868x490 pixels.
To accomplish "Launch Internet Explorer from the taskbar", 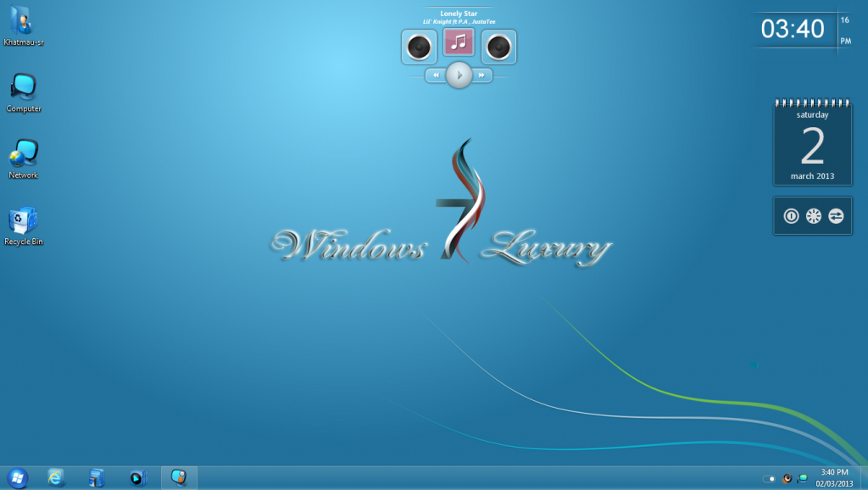I will 57,477.
